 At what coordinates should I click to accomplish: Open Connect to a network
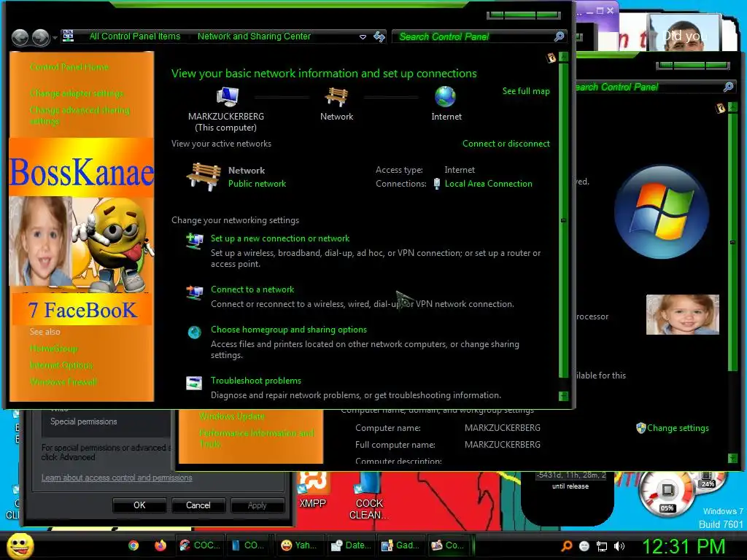click(x=252, y=289)
